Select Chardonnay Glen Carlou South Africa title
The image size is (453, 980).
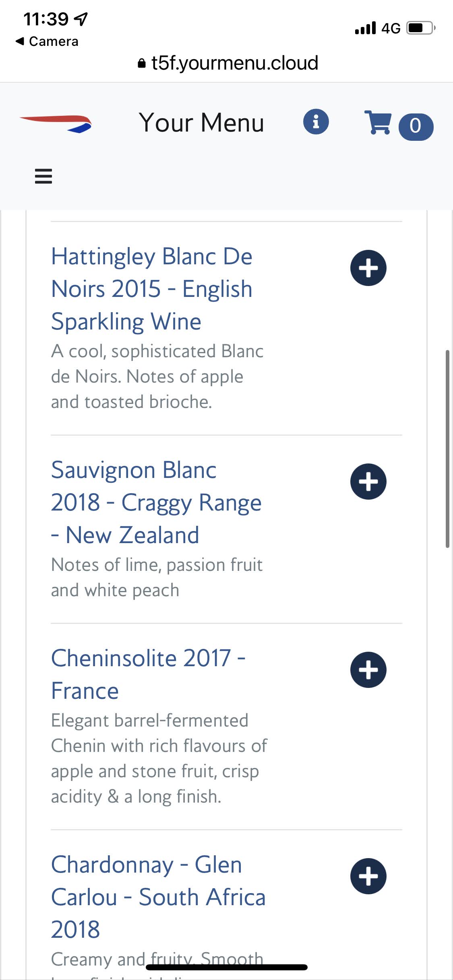coord(158,897)
